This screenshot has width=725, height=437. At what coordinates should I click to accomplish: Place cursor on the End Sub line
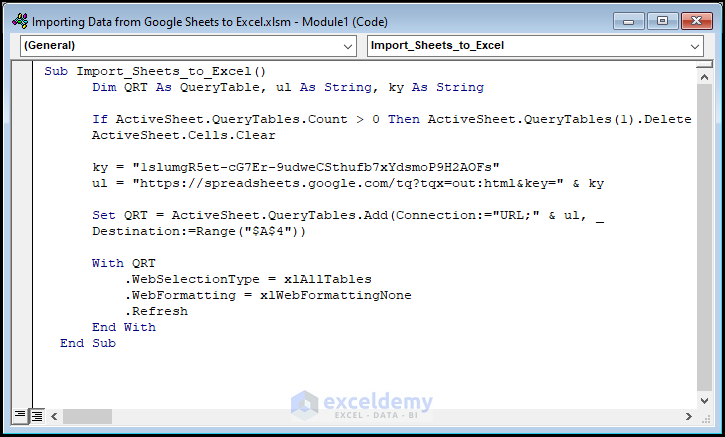(x=88, y=343)
